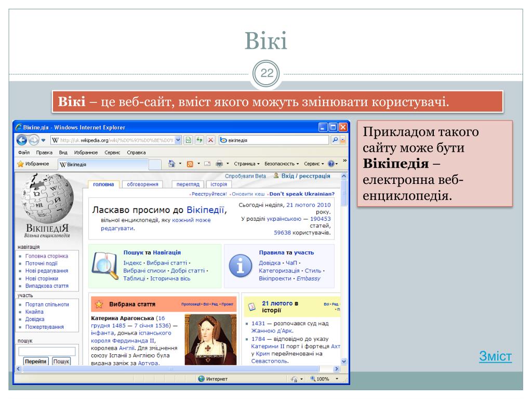Expand the address bar history dropdown

coord(178,140)
